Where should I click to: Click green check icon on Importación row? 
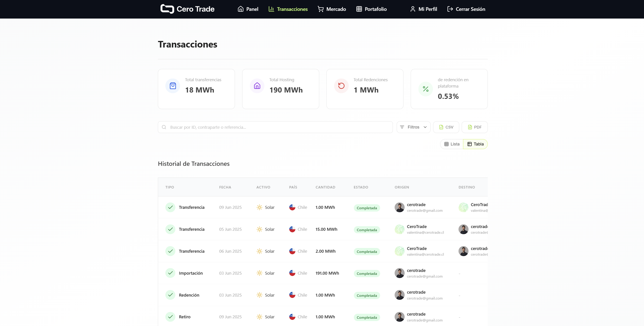(x=170, y=273)
